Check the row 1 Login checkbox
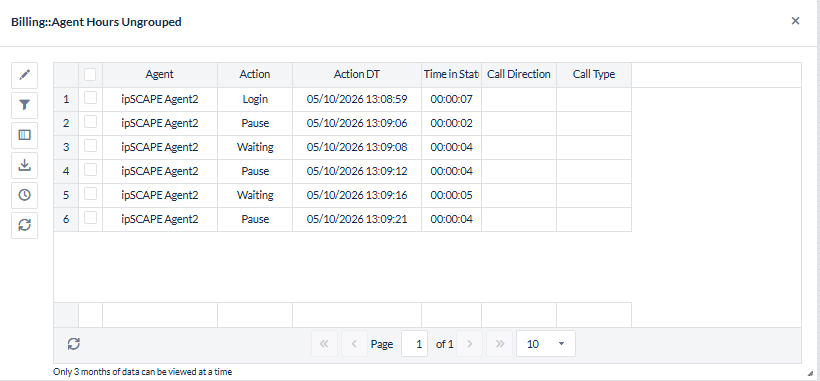 pyautogui.click(x=90, y=98)
